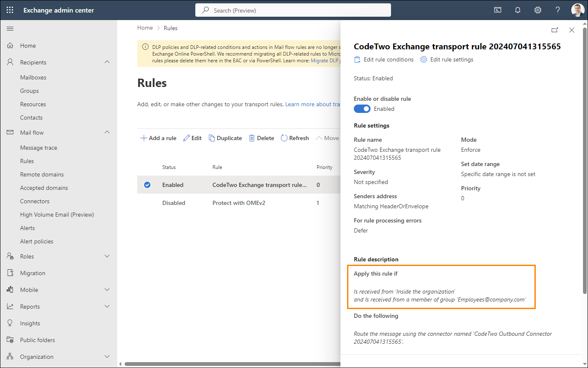Collapse navigation with hamburger icon
This screenshot has width=588, height=368.
click(x=10, y=28)
